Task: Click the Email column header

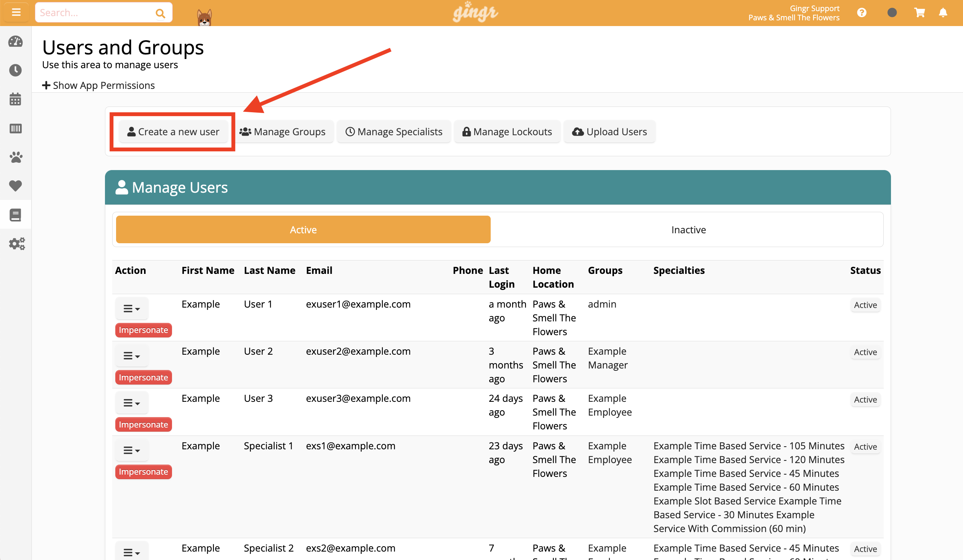Action: point(319,270)
